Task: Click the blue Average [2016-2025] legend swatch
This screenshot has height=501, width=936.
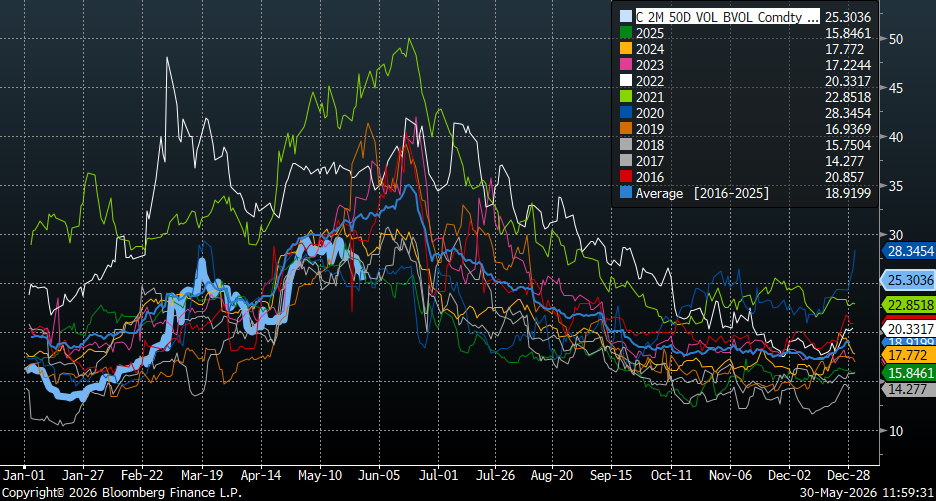Action: tap(625, 193)
